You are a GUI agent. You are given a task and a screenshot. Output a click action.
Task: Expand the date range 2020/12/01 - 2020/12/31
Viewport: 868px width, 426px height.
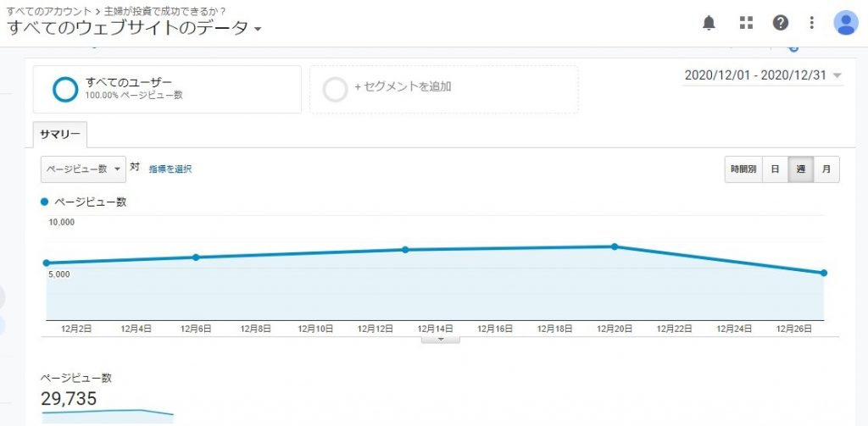763,75
